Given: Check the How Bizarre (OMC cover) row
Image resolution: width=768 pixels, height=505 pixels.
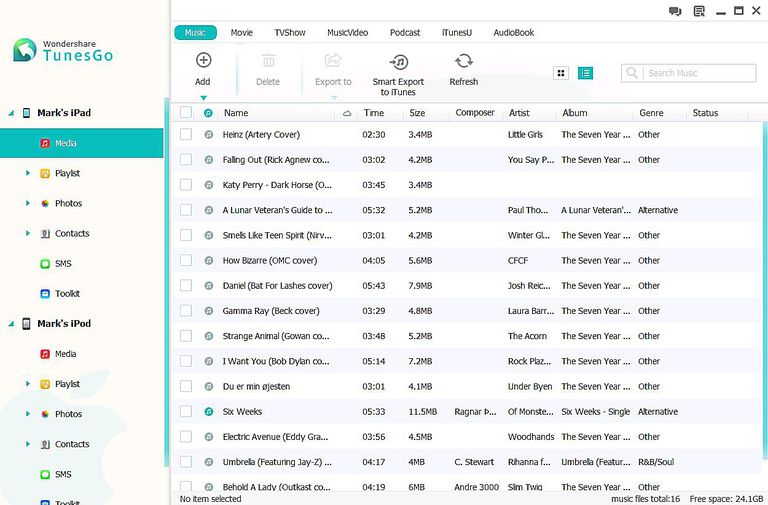Looking at the screenshot, I should click(x=186, y=260).
